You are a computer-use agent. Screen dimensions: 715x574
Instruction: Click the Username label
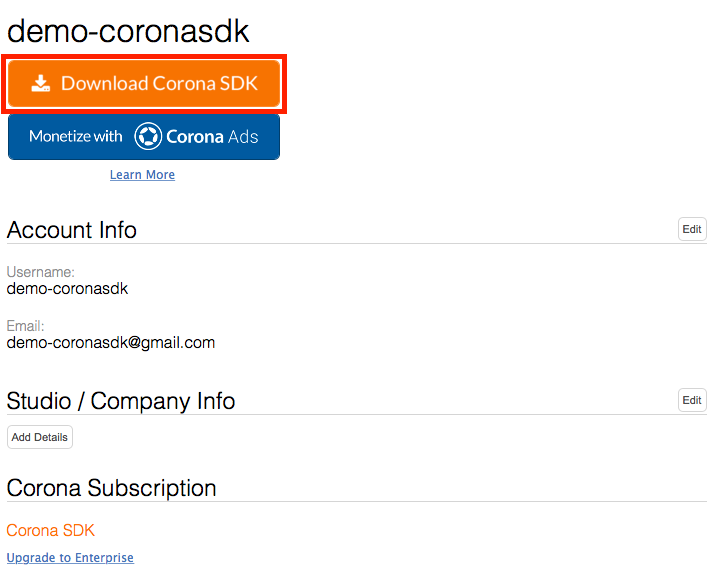(41, 272)
